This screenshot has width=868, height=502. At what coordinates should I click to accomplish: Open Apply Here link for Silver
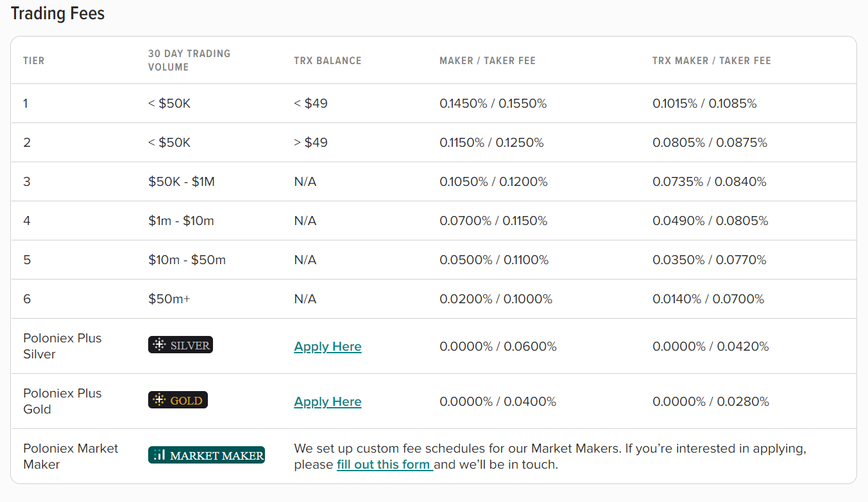[328, 346]
